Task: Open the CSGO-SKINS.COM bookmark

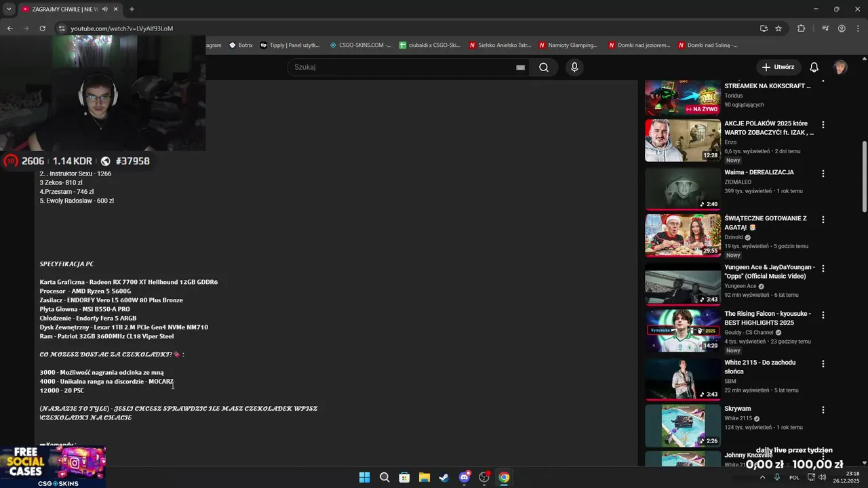Action: click(x=361, y=45)
